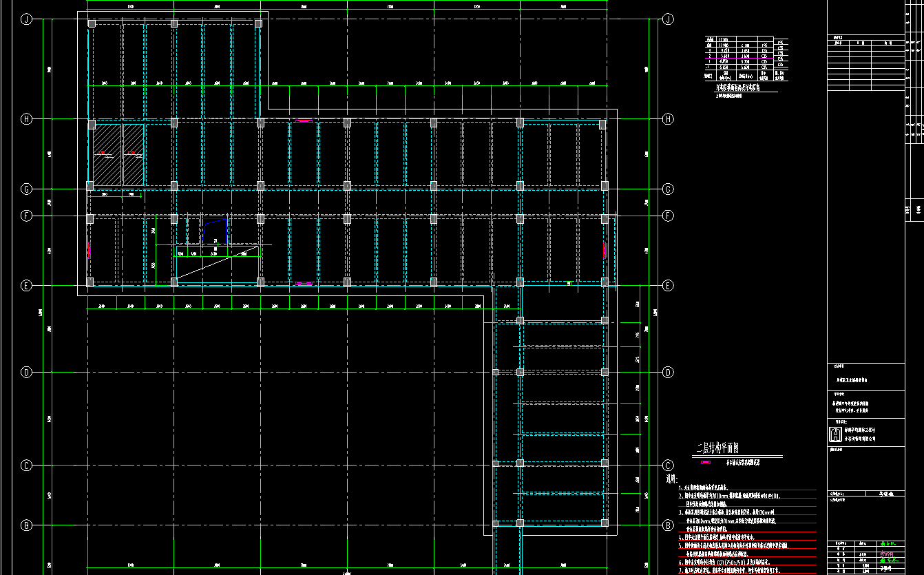Select the left-side grid axis bubble C

coord(26,466)
